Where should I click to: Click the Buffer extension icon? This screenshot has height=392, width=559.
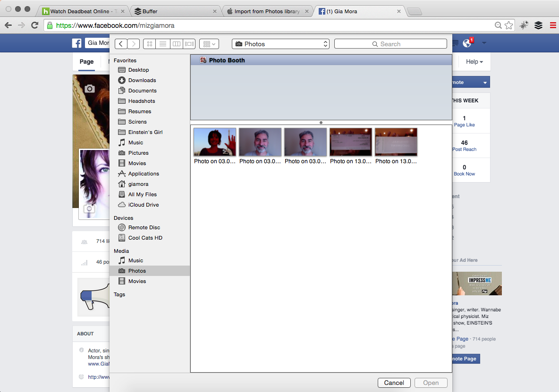[538, 25]
